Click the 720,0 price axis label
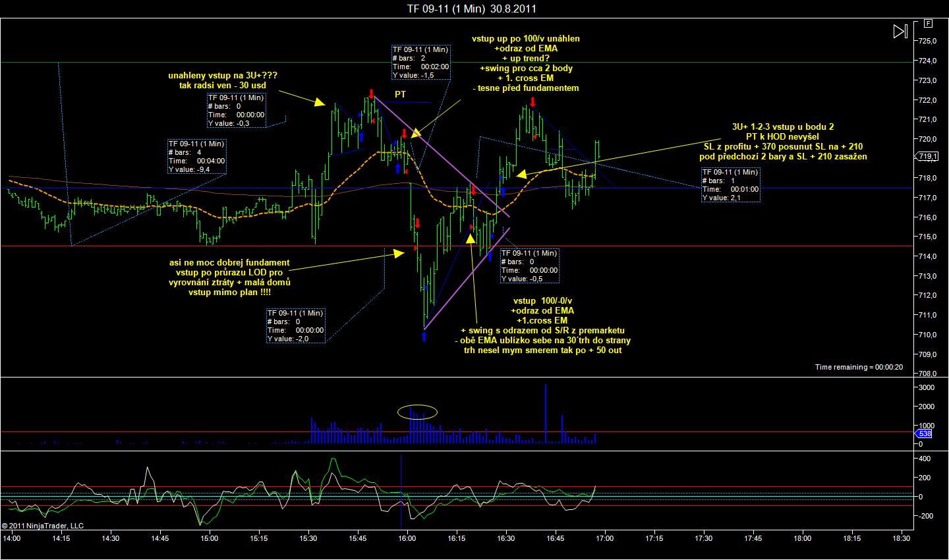 point(927,139)
